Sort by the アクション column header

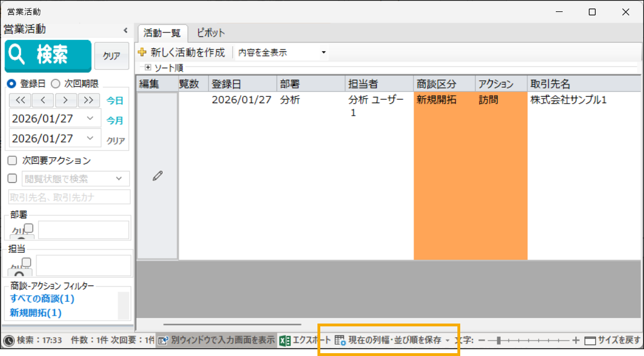point(501,84)
